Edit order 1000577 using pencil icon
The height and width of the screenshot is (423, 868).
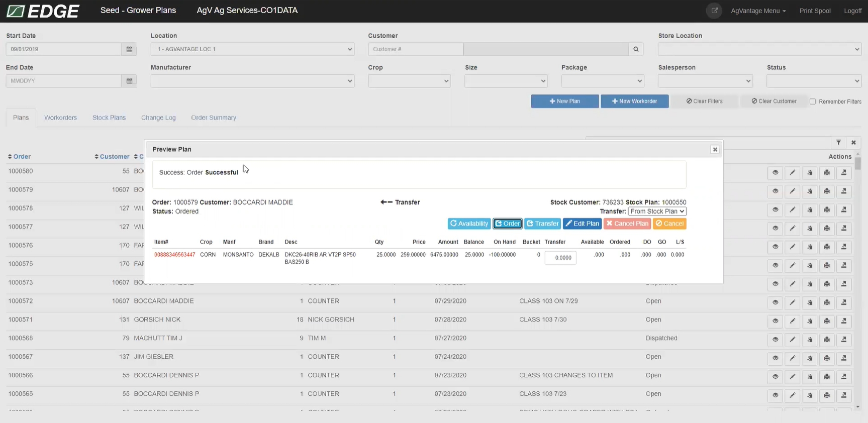tap(792, 228)
